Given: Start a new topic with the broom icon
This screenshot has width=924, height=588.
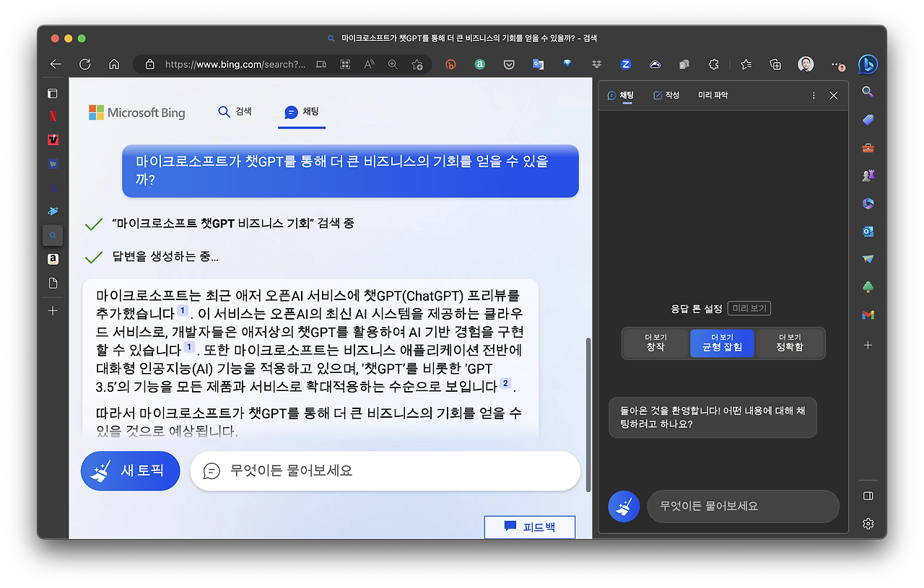Looking at the screenshot, I should (x=130, y=470).
